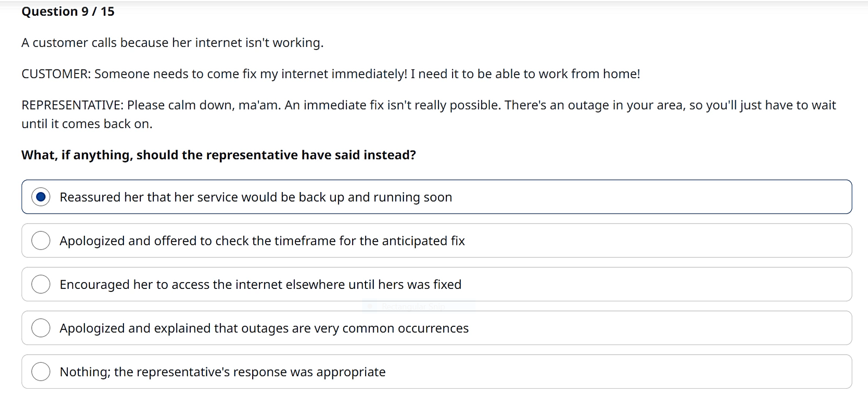Image resolution: width=868 pixels, height=407 pixels.
Task: Click the fifth answer option's text label
Action: 222,371
